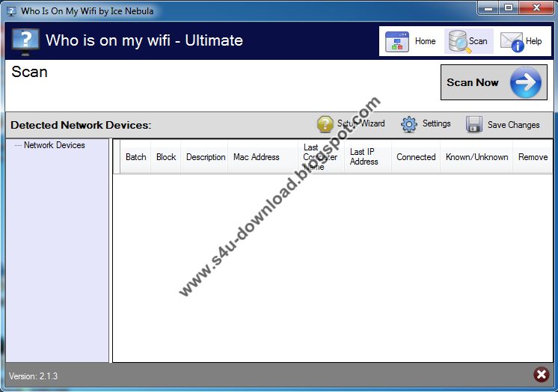Viewport: 558px width, 392px height.
Task: Sort by the Connected column header
Action: (416, 157)
